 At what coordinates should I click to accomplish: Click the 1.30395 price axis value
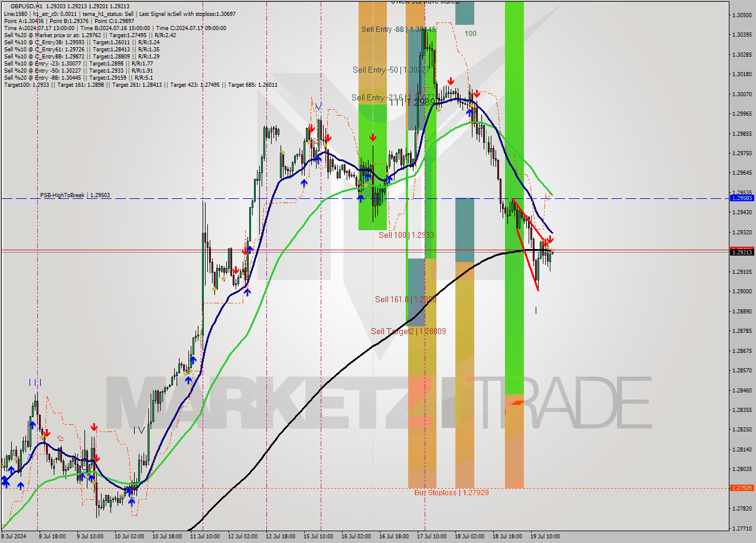tap(742, 35)
